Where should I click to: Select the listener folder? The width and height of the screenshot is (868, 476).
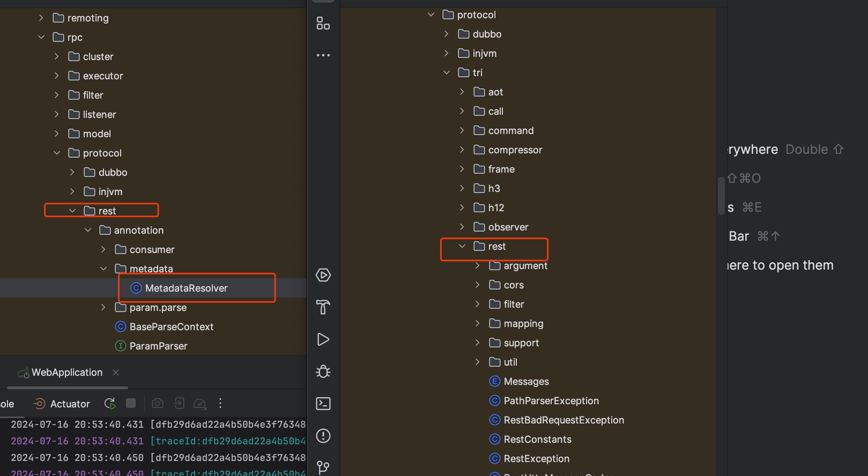click(99, 114)
